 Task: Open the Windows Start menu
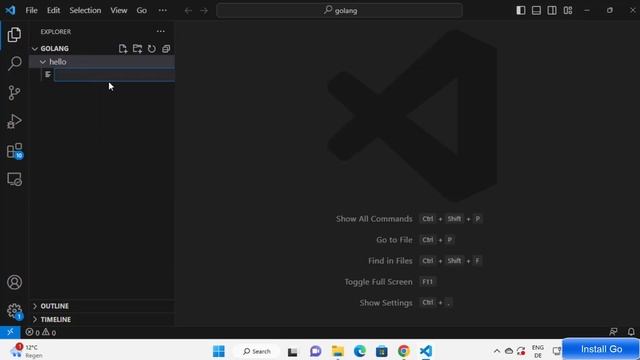click(x=219, y=351)
